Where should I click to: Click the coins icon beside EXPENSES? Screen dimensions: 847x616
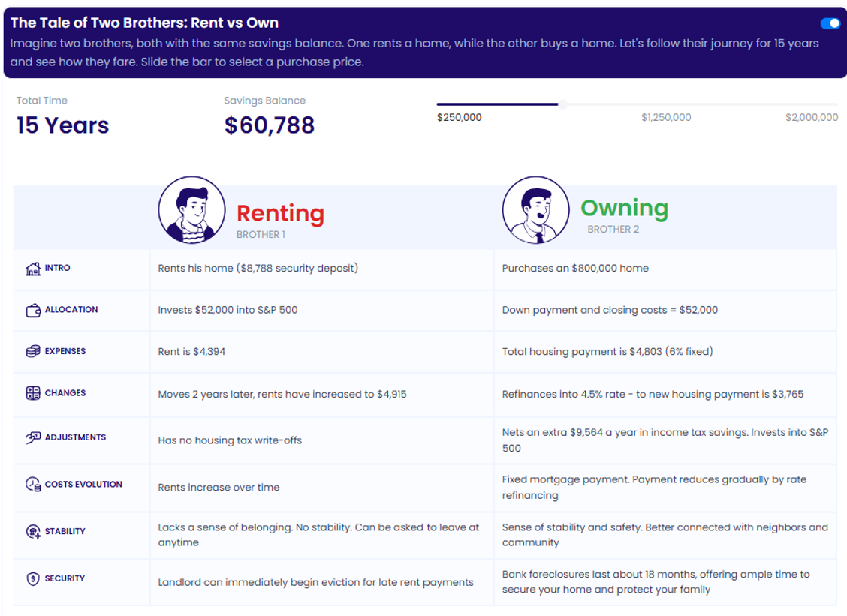[32, 351]
